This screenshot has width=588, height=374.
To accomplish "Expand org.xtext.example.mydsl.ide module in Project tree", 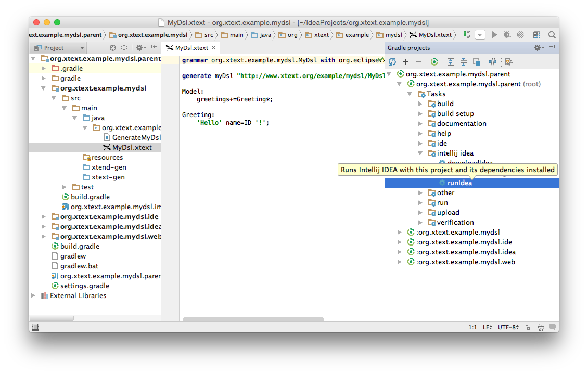I will tap(44, 216).
